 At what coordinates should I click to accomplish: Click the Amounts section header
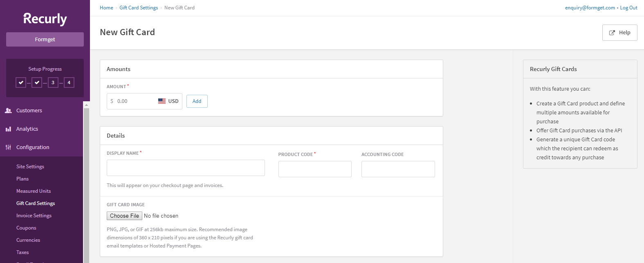119,69
